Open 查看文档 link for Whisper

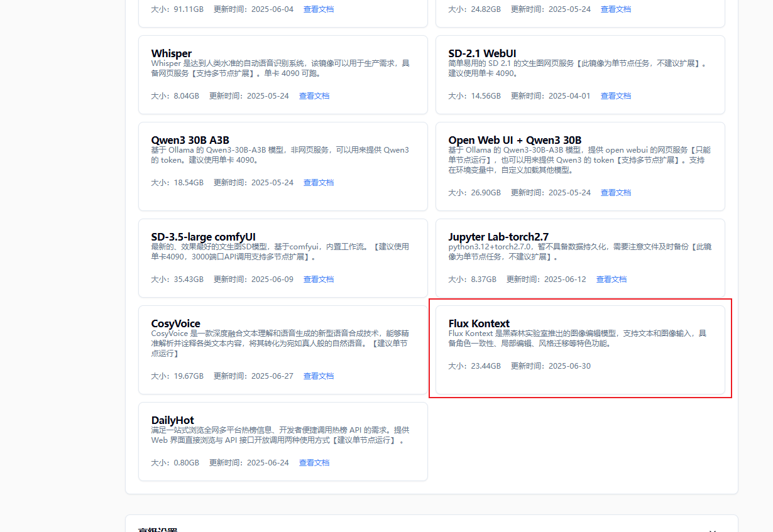tap(314, 96)
